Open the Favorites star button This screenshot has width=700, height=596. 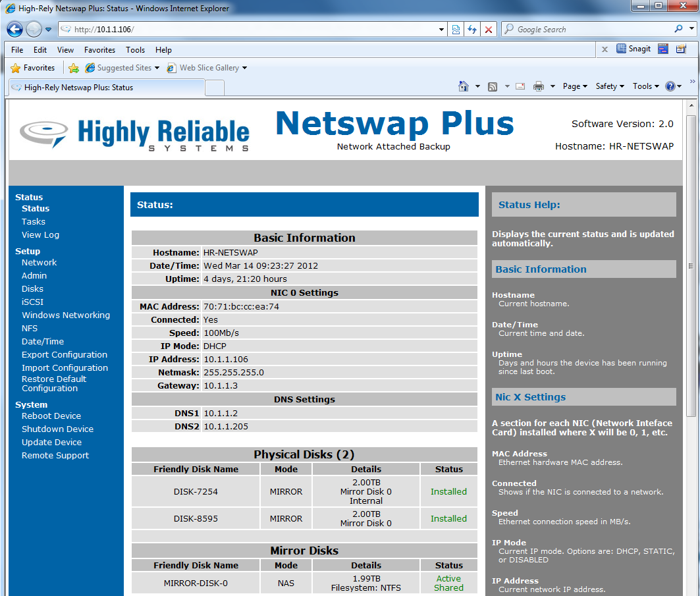(32, 68)
